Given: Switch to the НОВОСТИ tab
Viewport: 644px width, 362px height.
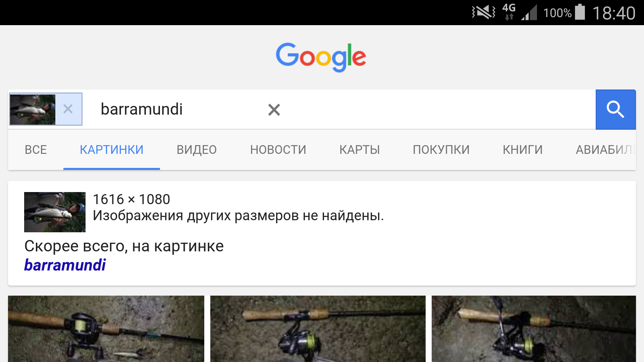Looking at the screenshot, I should click(278, 150).
